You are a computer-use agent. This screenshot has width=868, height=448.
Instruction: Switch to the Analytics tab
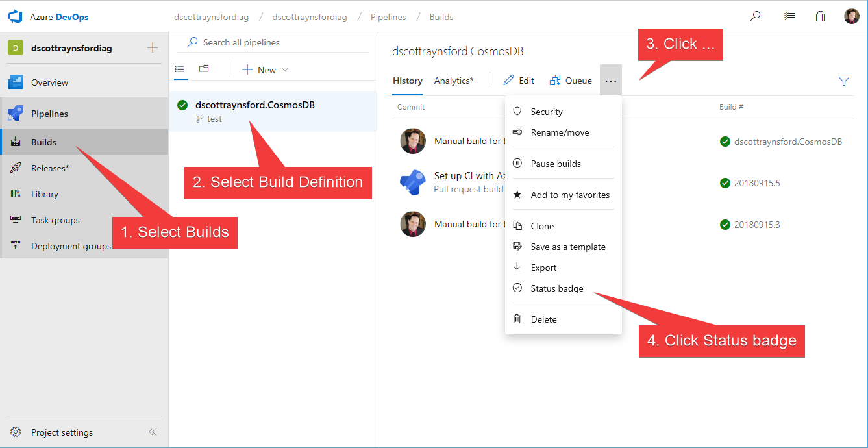pos(453,81)
